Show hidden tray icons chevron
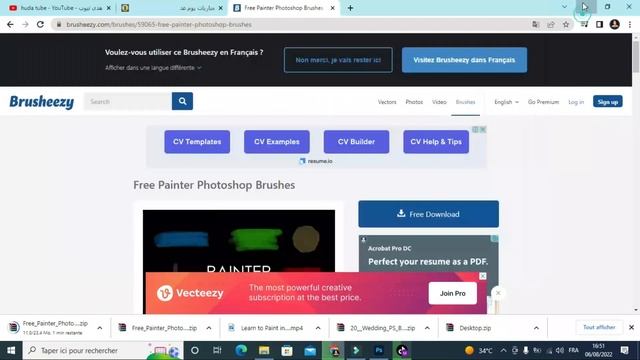This screenshot has width=640, height=360. click(503, 350)
